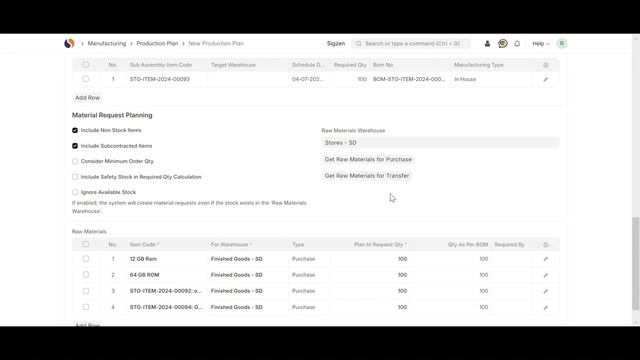Click the search magnifier icon
640x360 pixels.
click(358, 44)
